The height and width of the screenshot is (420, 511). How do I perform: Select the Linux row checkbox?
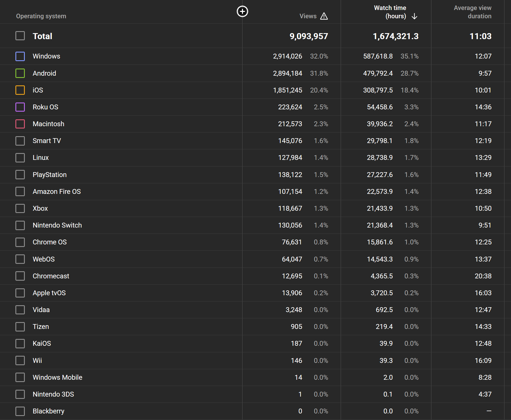click(20, 158)
